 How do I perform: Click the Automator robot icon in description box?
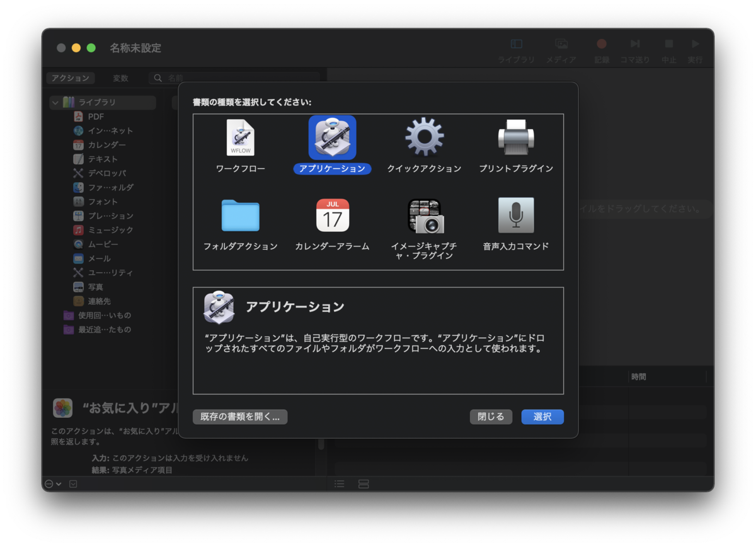tap(219, 307)
